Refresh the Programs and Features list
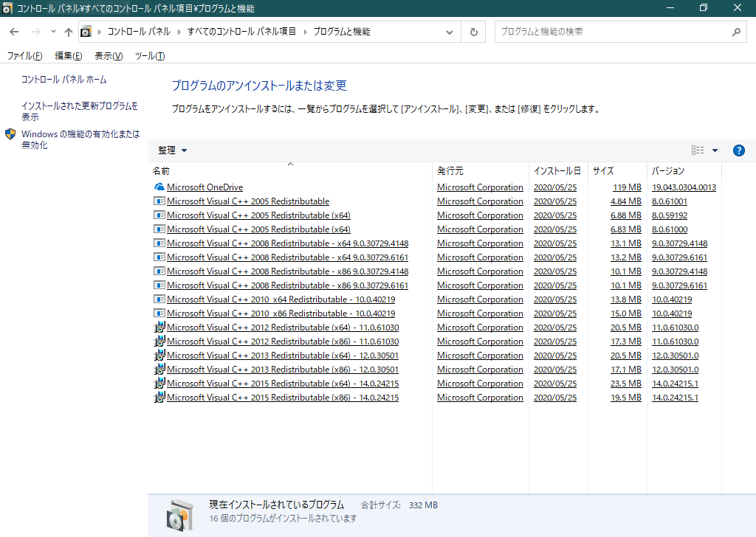The image size is (756, 537). click(473, 32)
